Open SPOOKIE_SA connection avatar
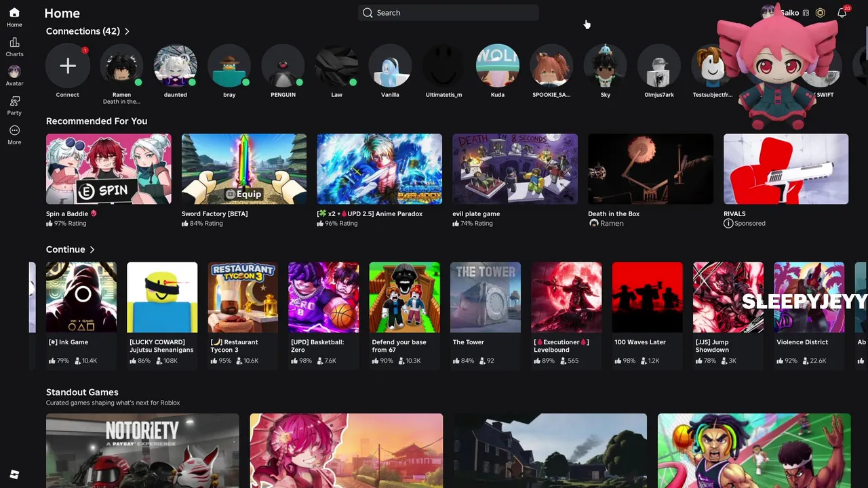This screenshot has height=488, width=868. pos(551,66)
